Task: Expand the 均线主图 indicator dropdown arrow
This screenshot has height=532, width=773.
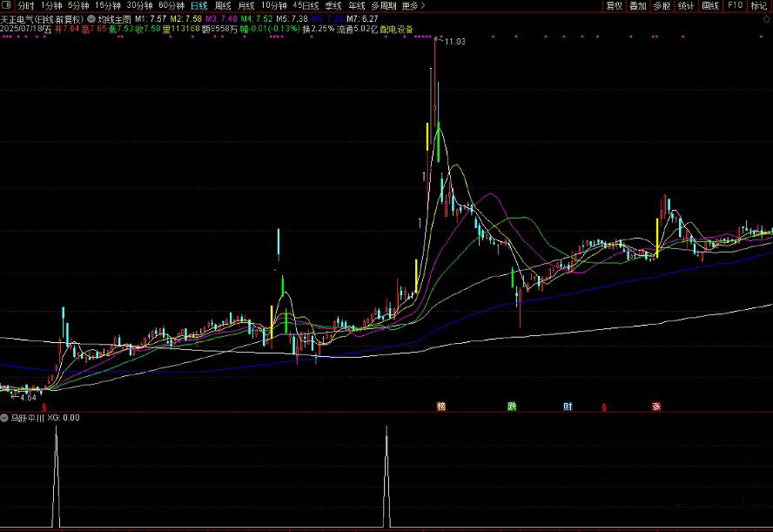Action: click(x=91, y=17)
